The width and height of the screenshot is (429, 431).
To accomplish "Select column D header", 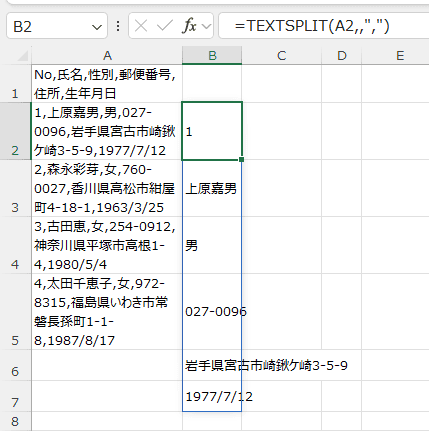I will point(342,55).
